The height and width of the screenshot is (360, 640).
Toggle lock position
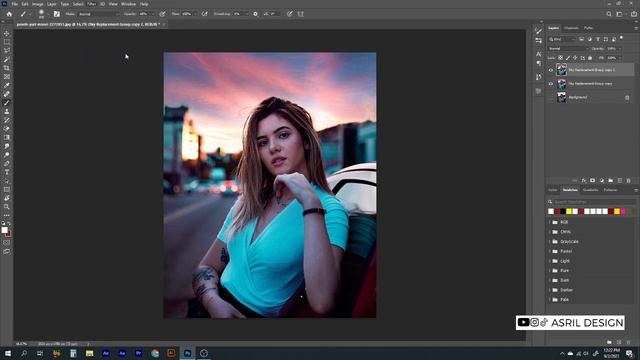(575, 58)
